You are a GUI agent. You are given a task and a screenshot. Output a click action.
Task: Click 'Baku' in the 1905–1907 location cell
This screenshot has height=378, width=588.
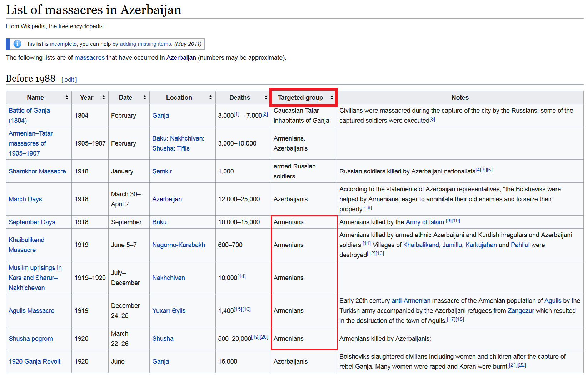point(159,138)
